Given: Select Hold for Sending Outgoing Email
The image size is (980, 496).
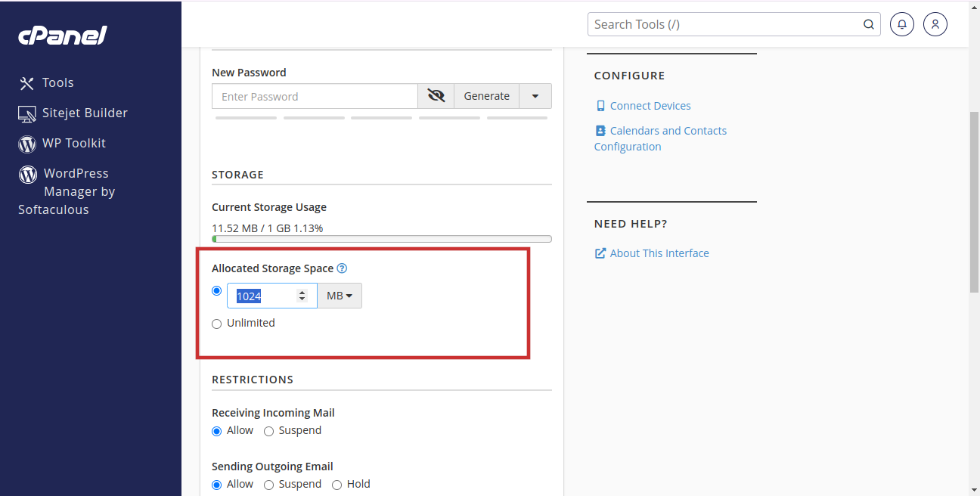Looking at the screenshot, I should point(337,485).
